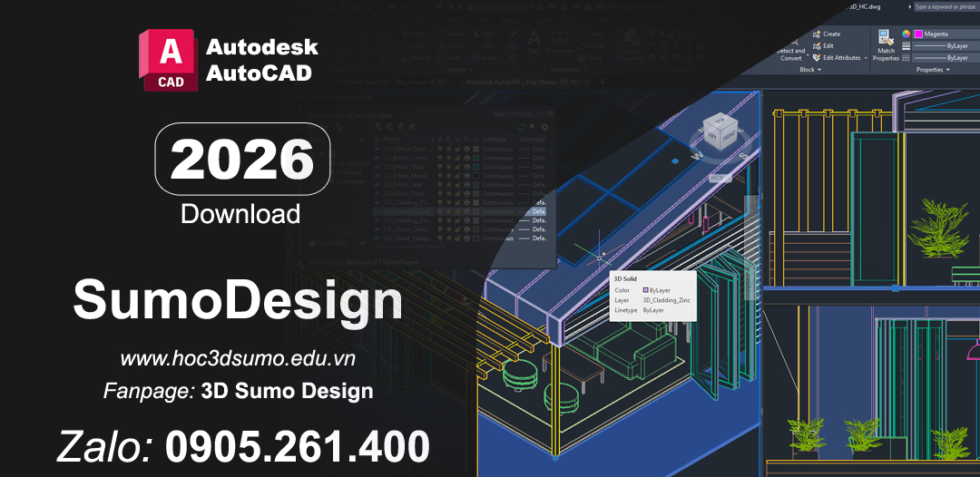Viewport: 980px width, 477px height.
Task: Click the Edit Attributes icon
Action: click(x=817, y=57)
